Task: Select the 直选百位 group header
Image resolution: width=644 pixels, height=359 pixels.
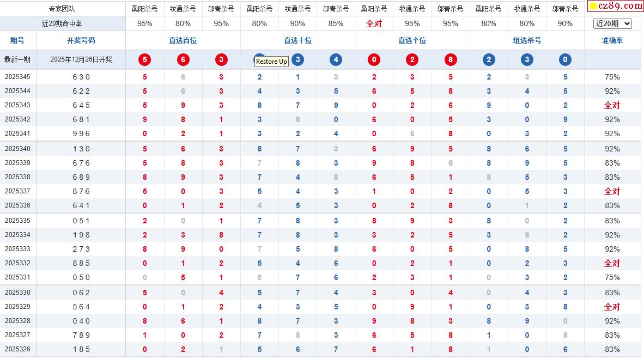Action: (x=183, y=40)
